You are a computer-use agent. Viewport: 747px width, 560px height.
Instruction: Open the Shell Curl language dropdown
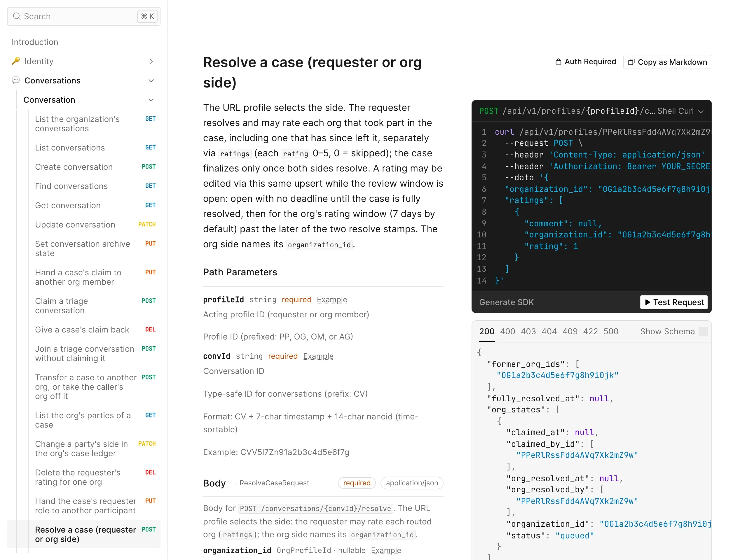click(x=680, y=111)
